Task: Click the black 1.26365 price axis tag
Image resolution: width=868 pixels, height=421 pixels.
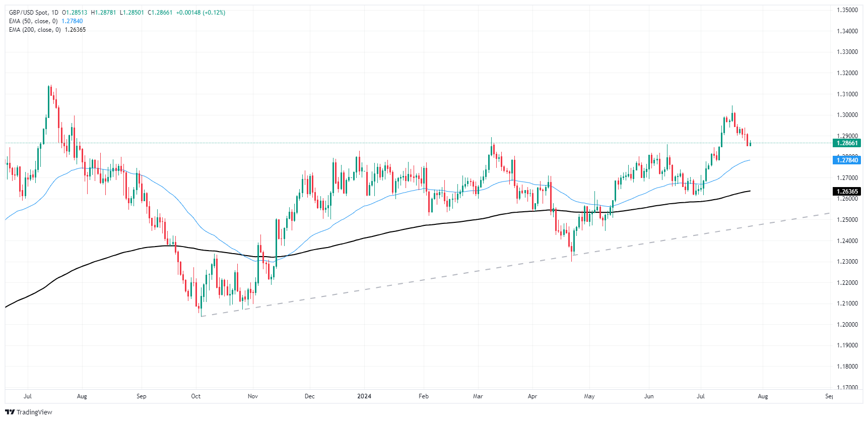Action: coord(847,192)
